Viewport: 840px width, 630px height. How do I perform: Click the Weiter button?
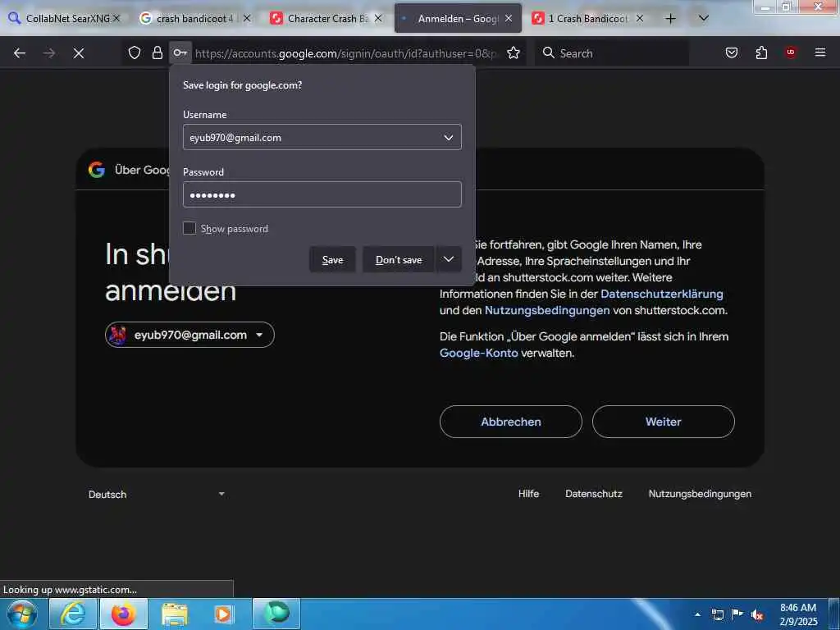(x=663, y=422)
